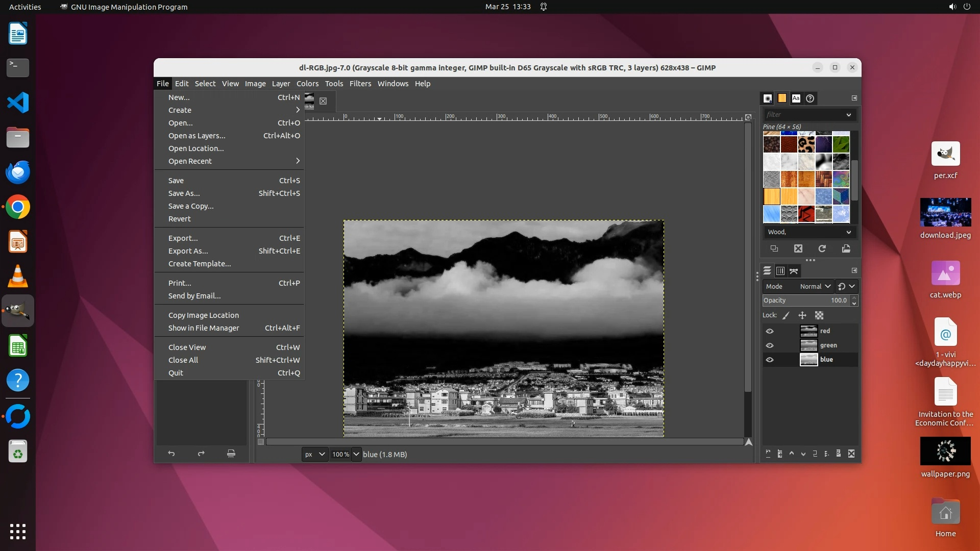Raise the layer with the up arrow icon
The width and height of the screenshot is (980, 551).
(x=791, y=454)
